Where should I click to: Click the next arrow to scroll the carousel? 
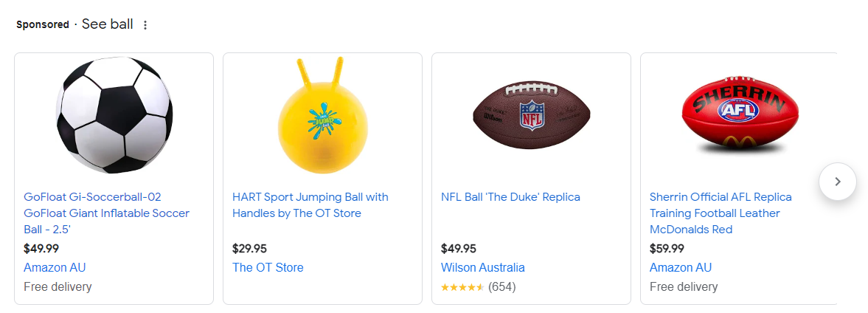(837, 181)
